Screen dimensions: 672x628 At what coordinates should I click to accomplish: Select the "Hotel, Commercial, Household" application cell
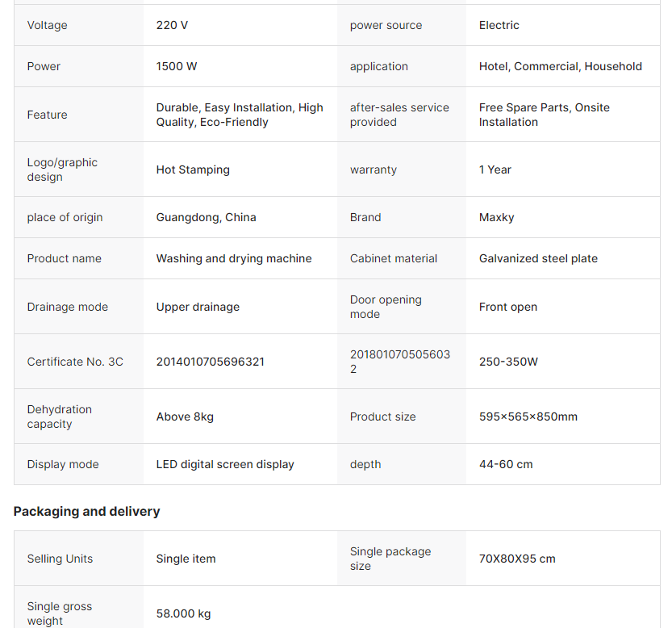click(560, 66)
